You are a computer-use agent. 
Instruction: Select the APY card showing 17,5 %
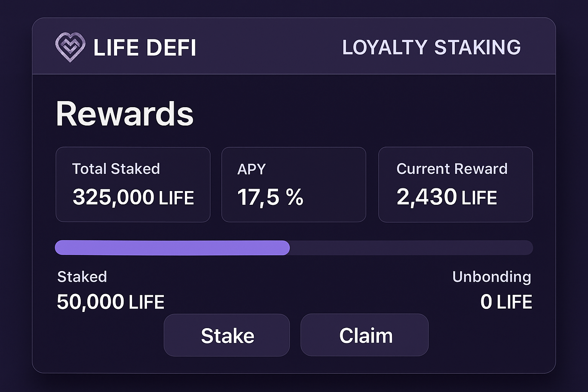click(293, 185)
